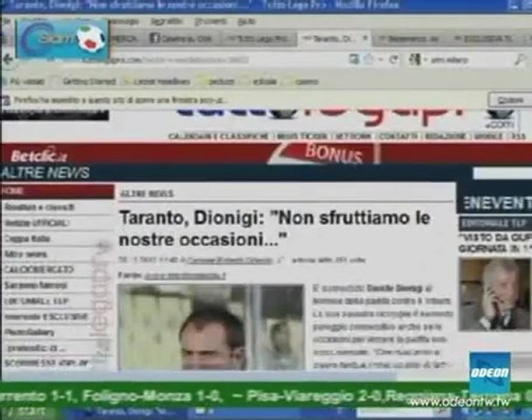Click the Betclic.it banner ad
This screenshot has width=532, height=420.
tap(39, 155)
